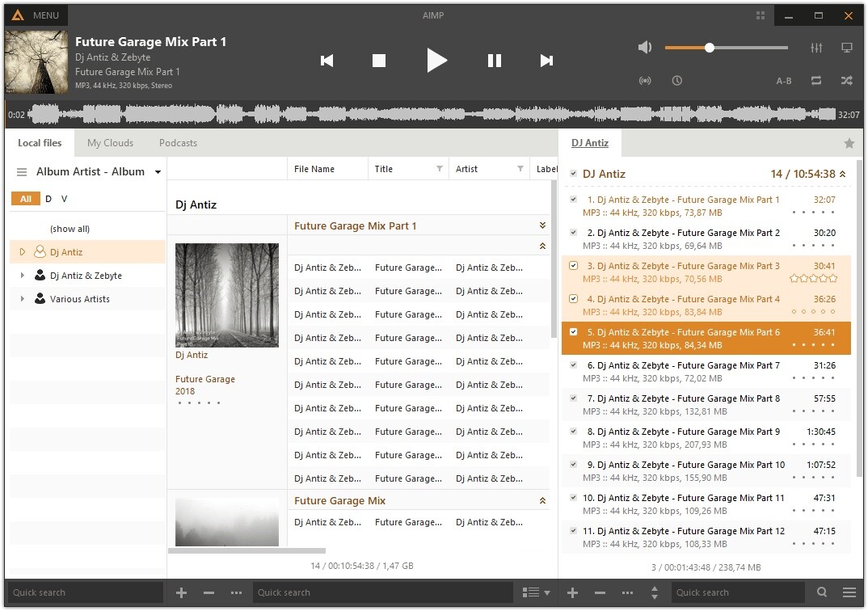Viewport: 868px width, 611px height.
Task: Filter library by letter V
Action: [x=65, y=199]
